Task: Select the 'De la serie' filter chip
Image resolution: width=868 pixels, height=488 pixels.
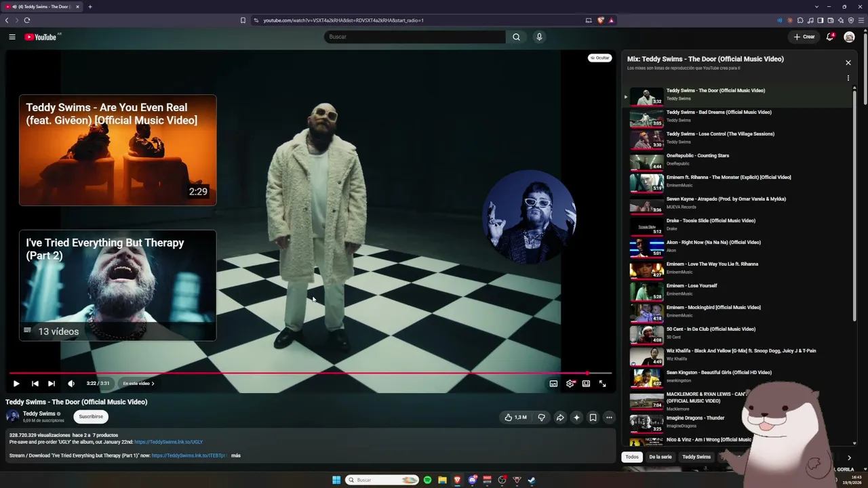Action: [660, 457]
